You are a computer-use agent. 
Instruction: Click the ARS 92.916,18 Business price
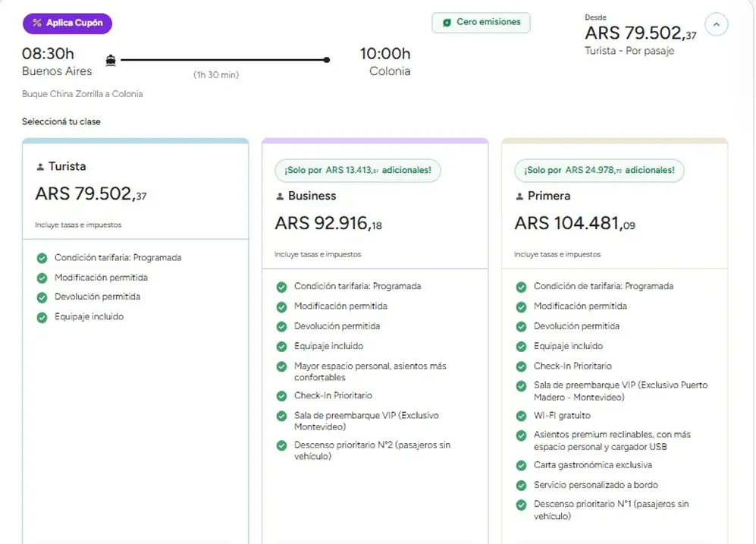(x=328, y=223)
